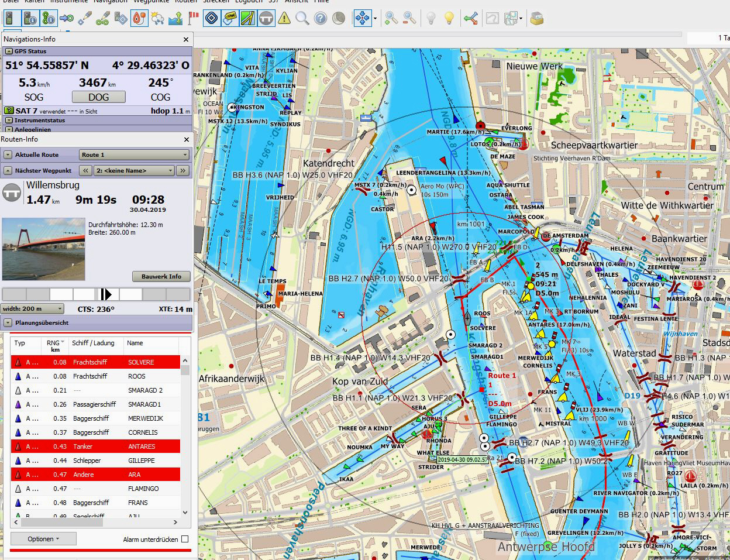Viewport: 730px width, 560px height.
Task: Click the zoom in magnifier icon
Action: click(391, 19)
